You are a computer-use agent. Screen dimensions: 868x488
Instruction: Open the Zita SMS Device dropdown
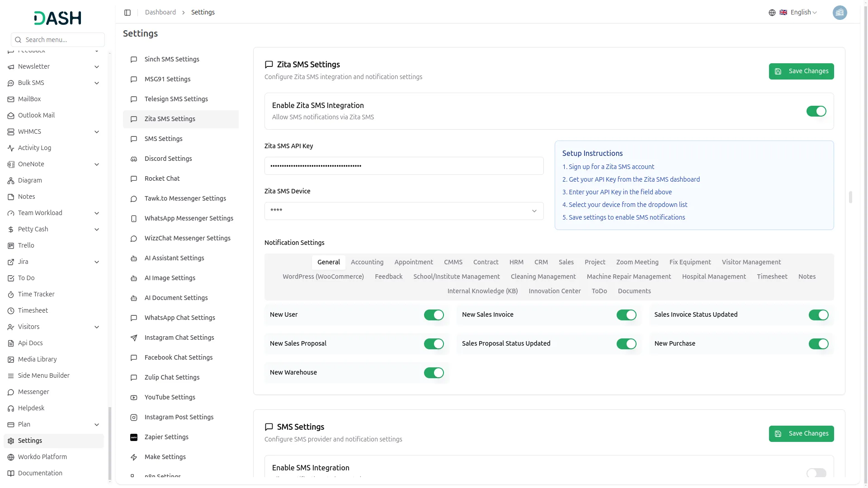pyautogui.click(x=404, y=211)
